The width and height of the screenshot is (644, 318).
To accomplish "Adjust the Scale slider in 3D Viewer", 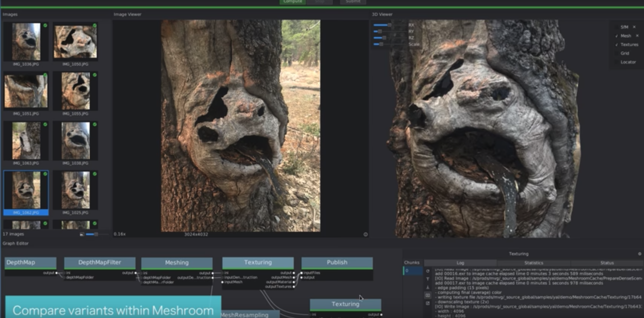I will click(x=390, y=44).
